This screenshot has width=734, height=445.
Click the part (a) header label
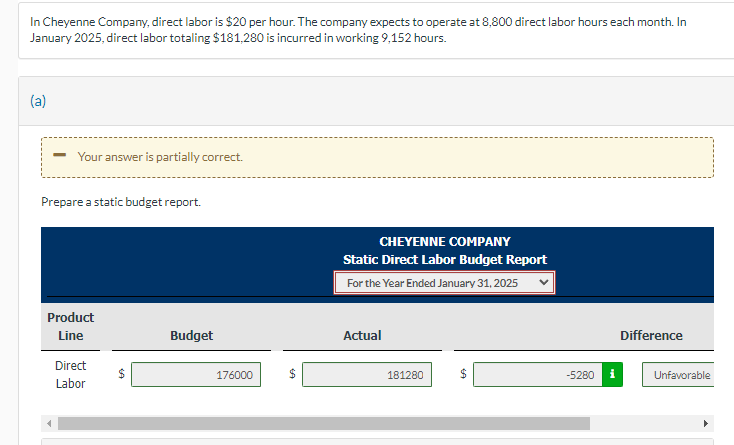click(x=38, y=101)
